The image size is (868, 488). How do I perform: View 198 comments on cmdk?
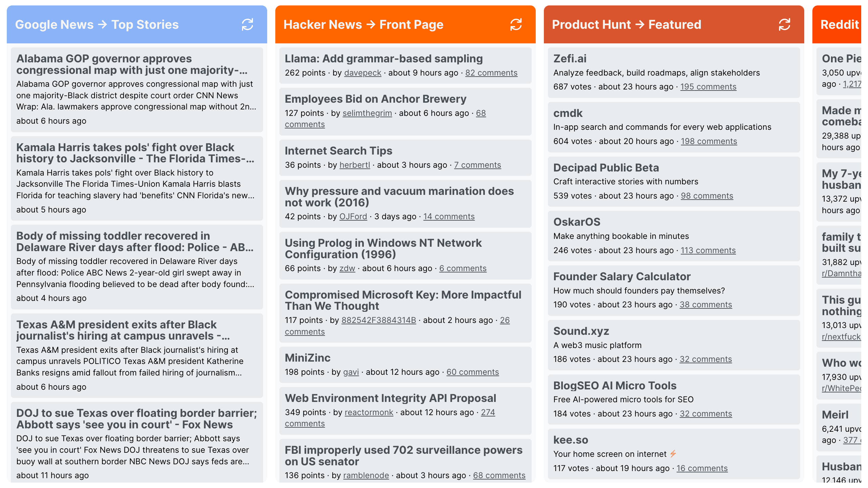click(x=709, y=141)
